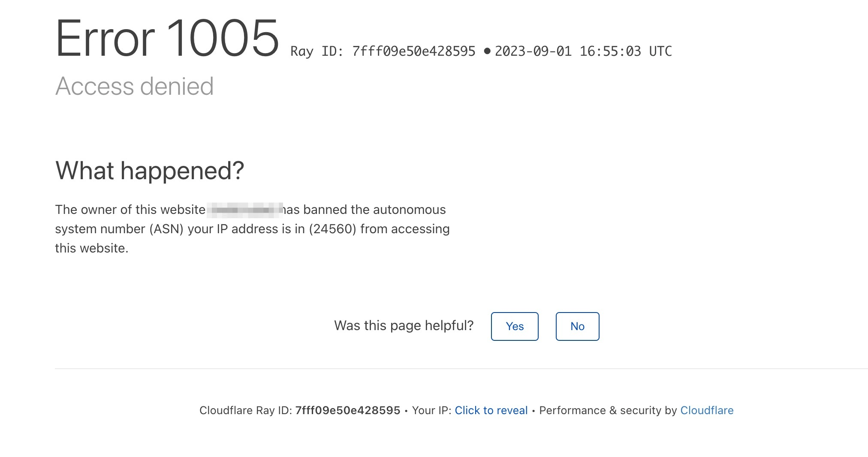868x457 pixels.
Task: Click the Yes feedback button
Action: [x=514, y=326]
